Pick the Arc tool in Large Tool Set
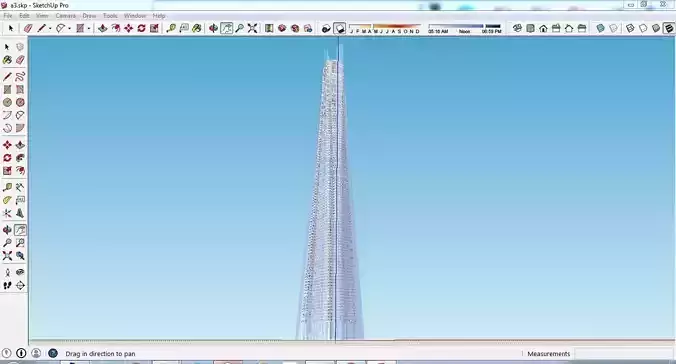Screen dimensions: 676x364 point(7,115)
